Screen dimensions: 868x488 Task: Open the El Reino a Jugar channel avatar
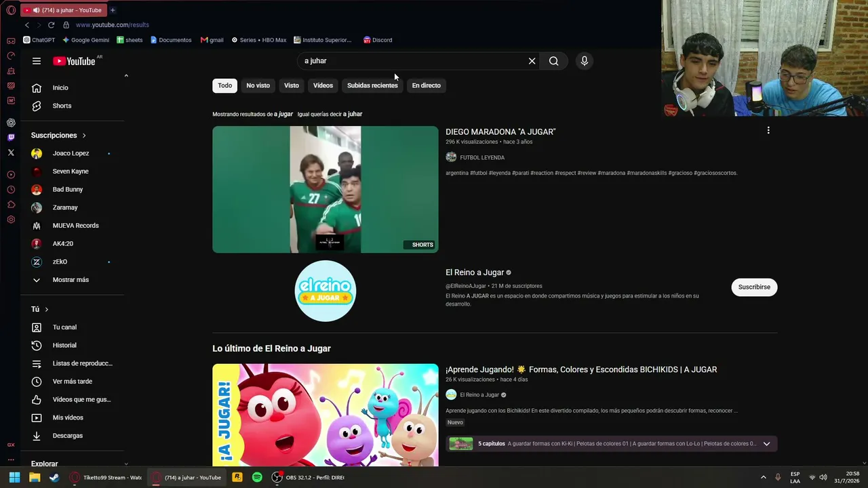325,291
